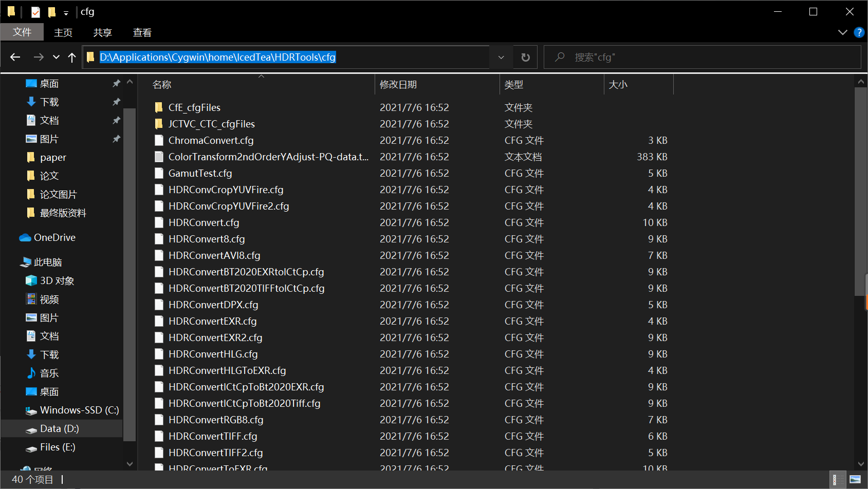
Task: Open Help using the question mark icon
Action: 859,32
